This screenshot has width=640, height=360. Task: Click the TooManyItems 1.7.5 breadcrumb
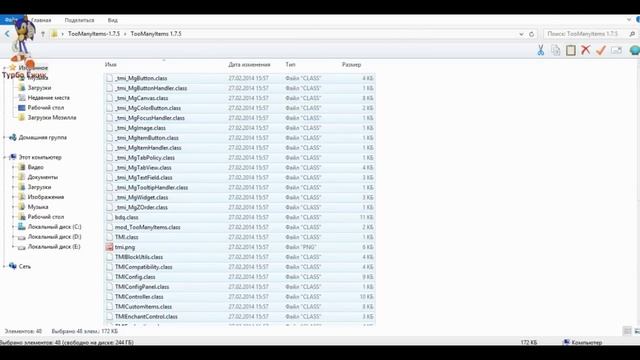pos(156,34)
